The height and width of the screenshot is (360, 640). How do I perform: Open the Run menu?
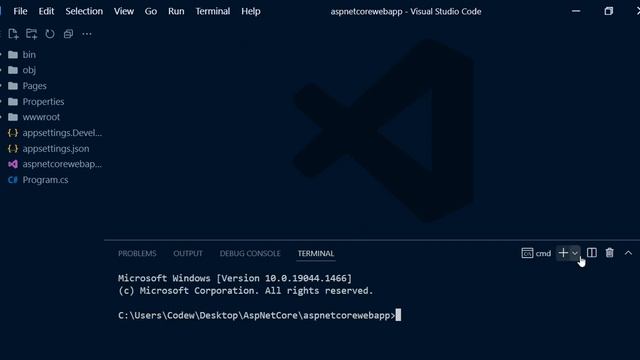(176, 11)
